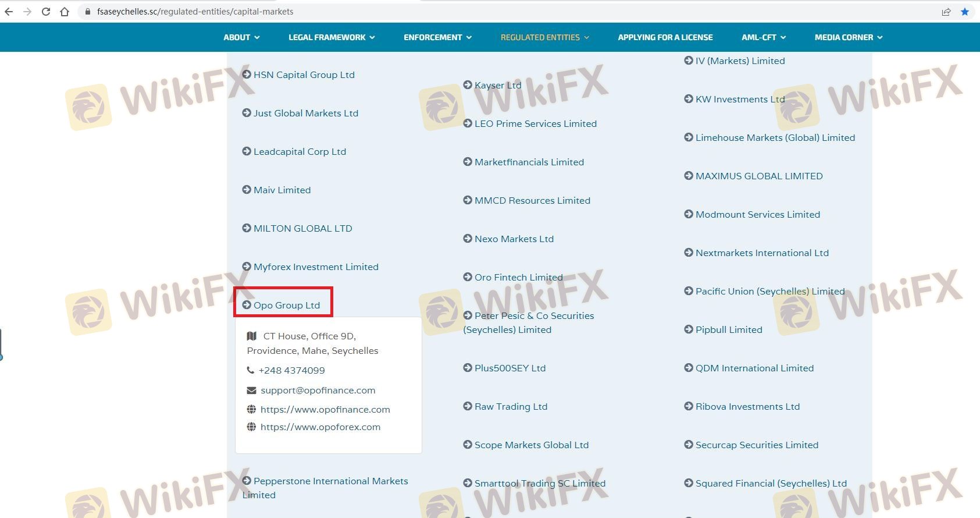Toggle the bookmark star icon
This screenshot has width=980, height=518.
click(x=965, y=12)
